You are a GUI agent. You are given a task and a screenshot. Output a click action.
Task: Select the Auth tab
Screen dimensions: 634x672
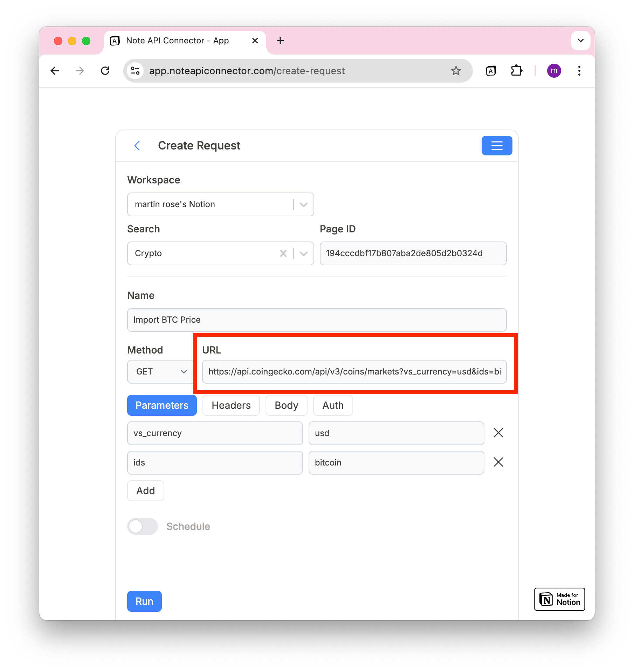click(332, 405)
